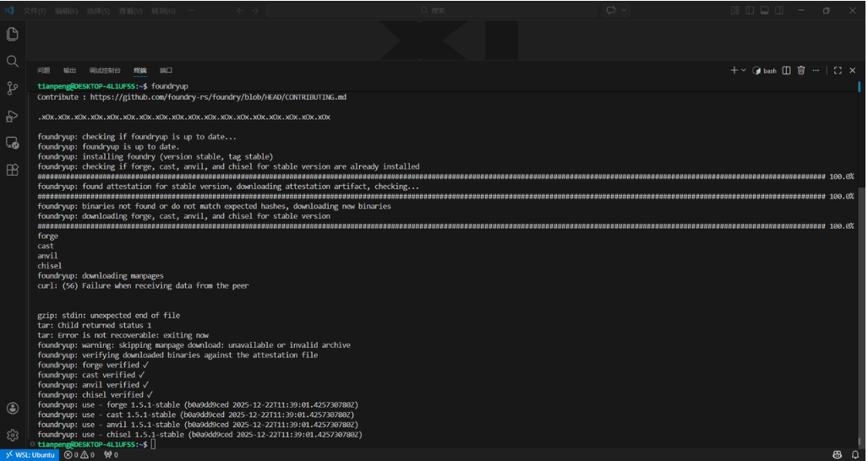Image resolution: width=868 pixels, height=461 pixels.
Task: Open the new terminal profile dropdown
Action: tap(744, 70)
